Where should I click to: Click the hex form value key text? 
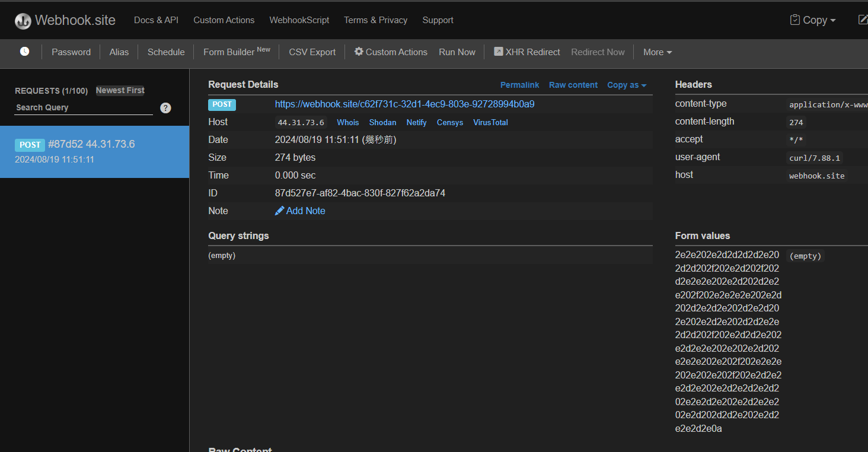[728, 342]
